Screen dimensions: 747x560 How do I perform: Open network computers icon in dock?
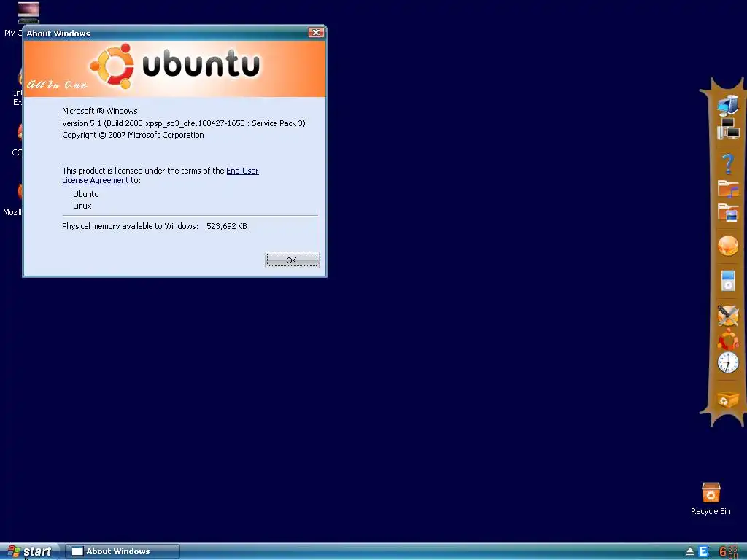[728, 128]
